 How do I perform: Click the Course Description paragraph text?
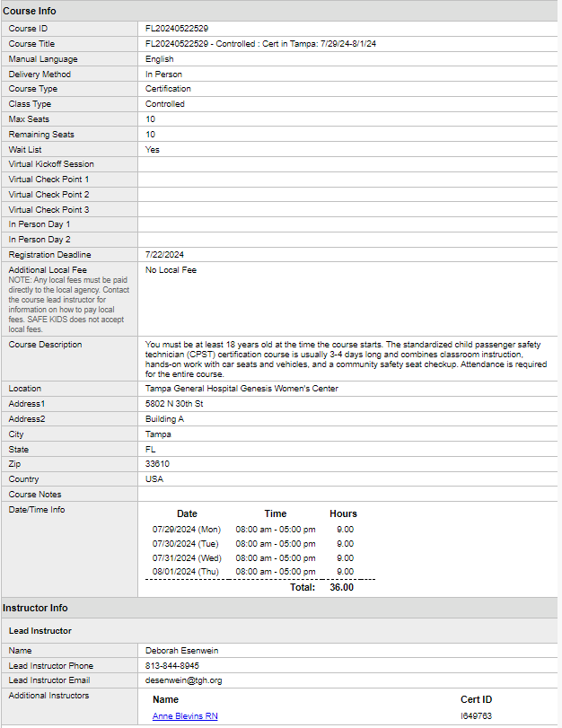[x=346, y=359]
